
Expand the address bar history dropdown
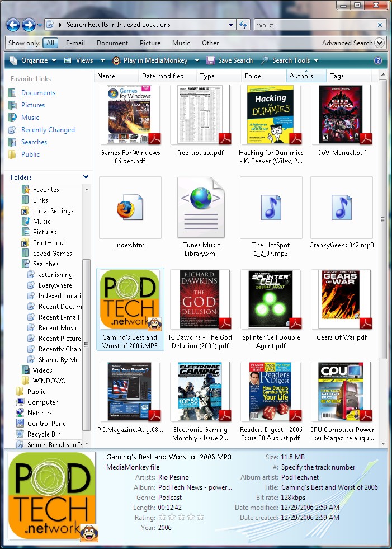(x=230, y=25)
